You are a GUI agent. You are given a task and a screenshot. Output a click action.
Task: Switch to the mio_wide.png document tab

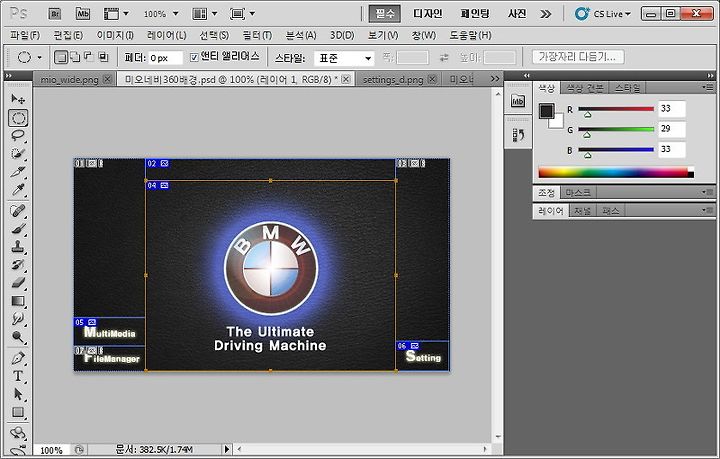[69, 79]
